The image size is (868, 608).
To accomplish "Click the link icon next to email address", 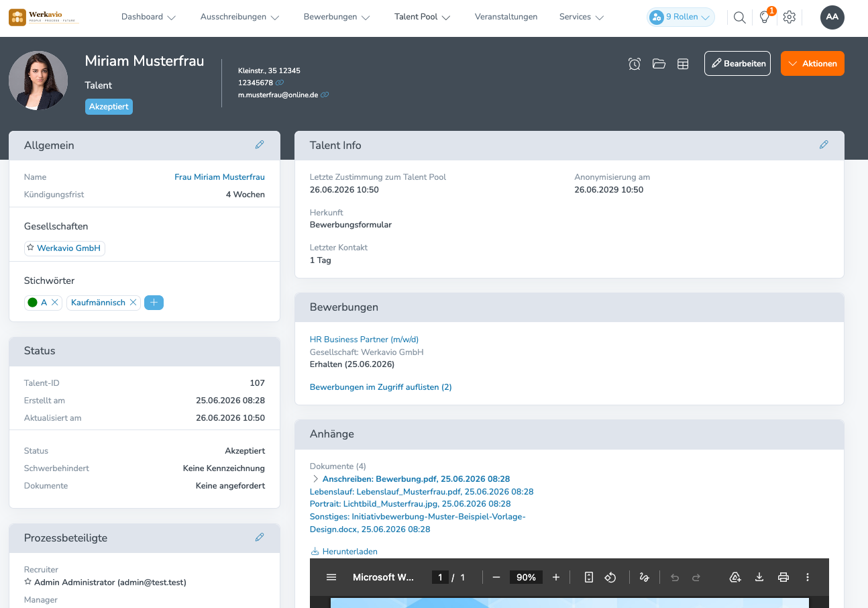I will [325, 95].
